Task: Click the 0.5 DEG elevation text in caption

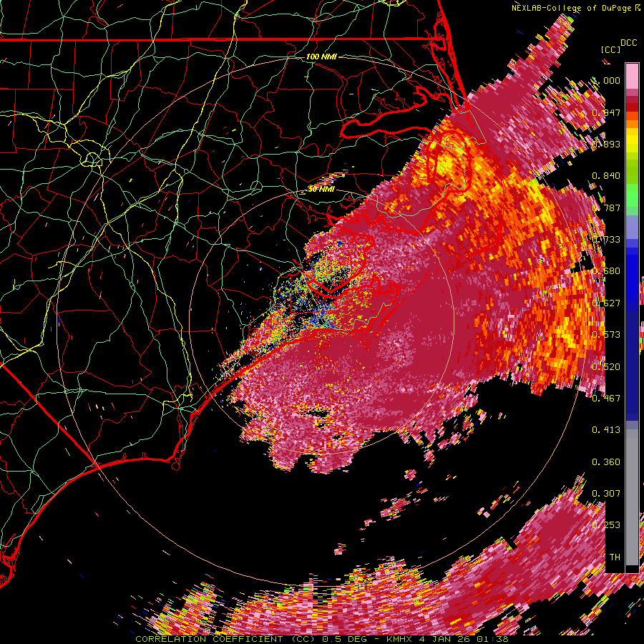Action: [343, 639]
